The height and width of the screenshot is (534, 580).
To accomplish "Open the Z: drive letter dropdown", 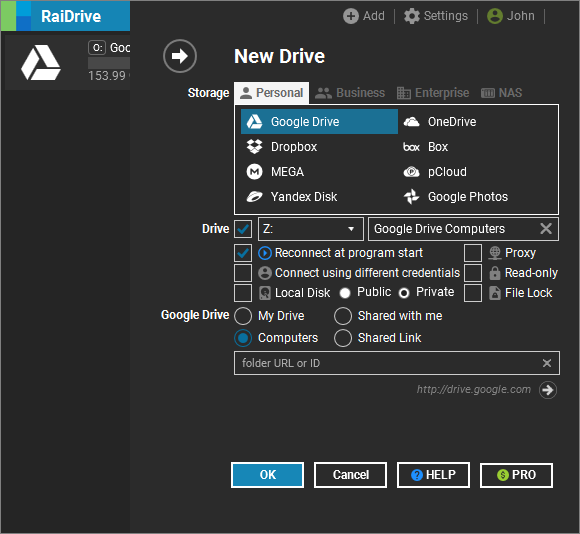I will [x=311, y=229].
